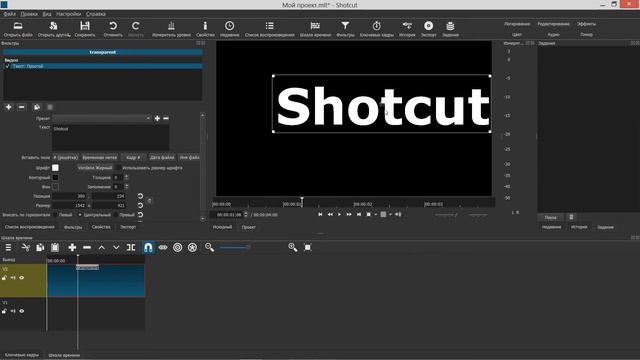This screenshot has height=360, width=640.
Task: Pick white Шрифт font color swatch
Action: (55, 168)
